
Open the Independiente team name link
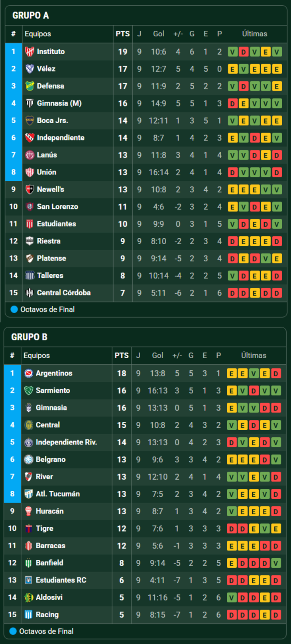(61, 138)
